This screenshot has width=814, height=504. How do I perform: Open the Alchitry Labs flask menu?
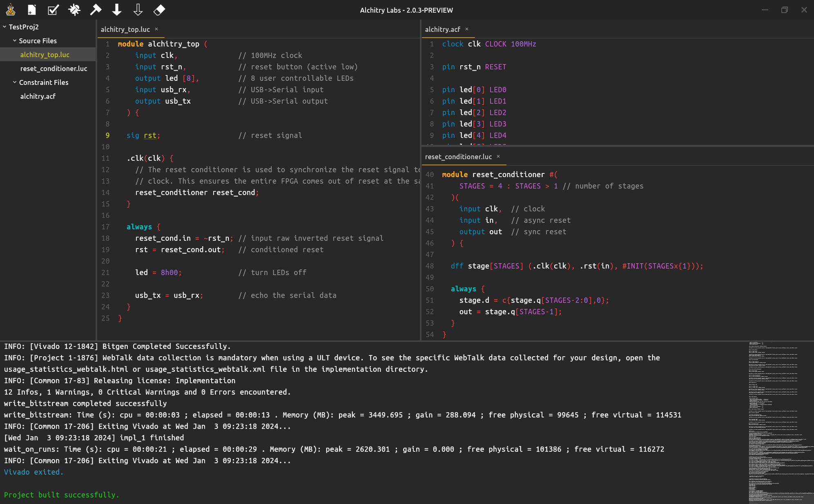coord(11,10)
